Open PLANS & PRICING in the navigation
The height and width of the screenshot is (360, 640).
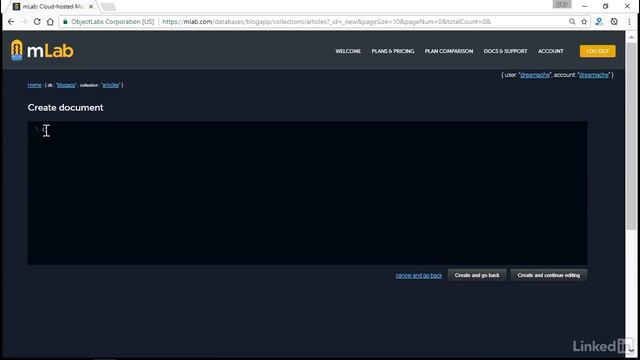coord(393,51)
